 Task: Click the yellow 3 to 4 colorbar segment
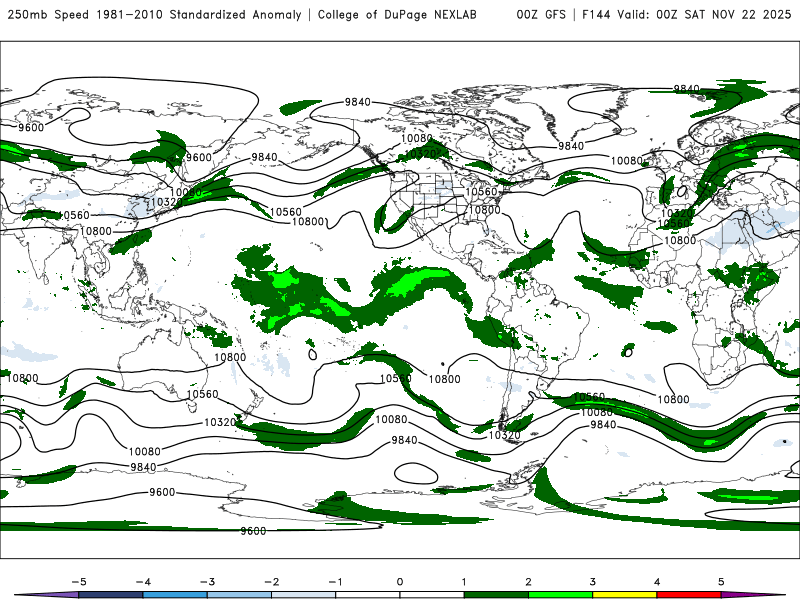coord(624,595)
